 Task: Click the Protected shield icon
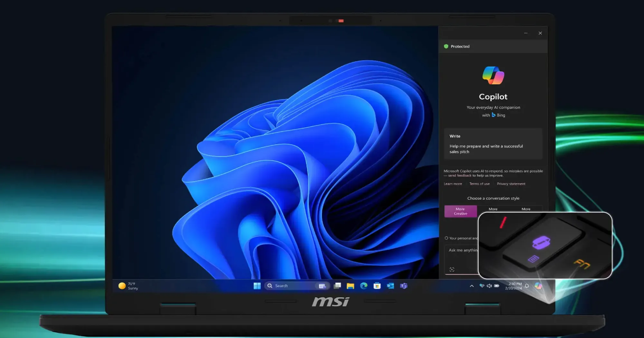pos(446,46)
